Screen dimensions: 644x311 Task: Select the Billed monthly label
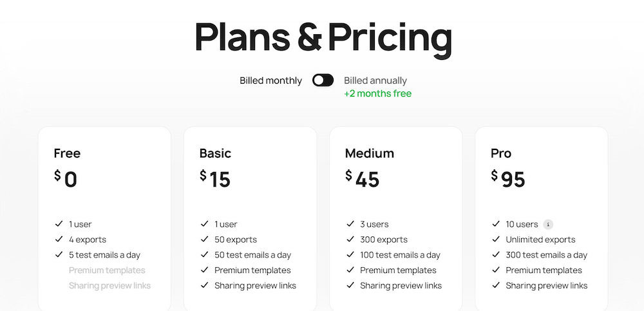[x=270, y=80]
